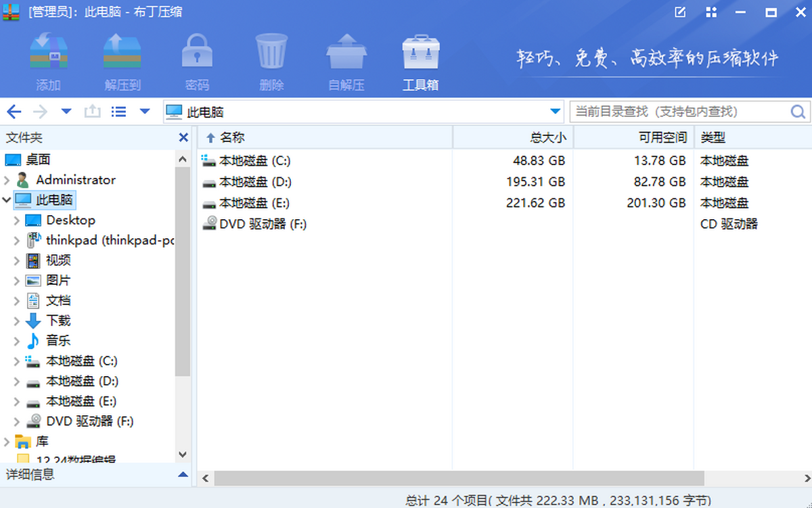
Task: Expand the Desktop tree node
Action: coord(17,221)
